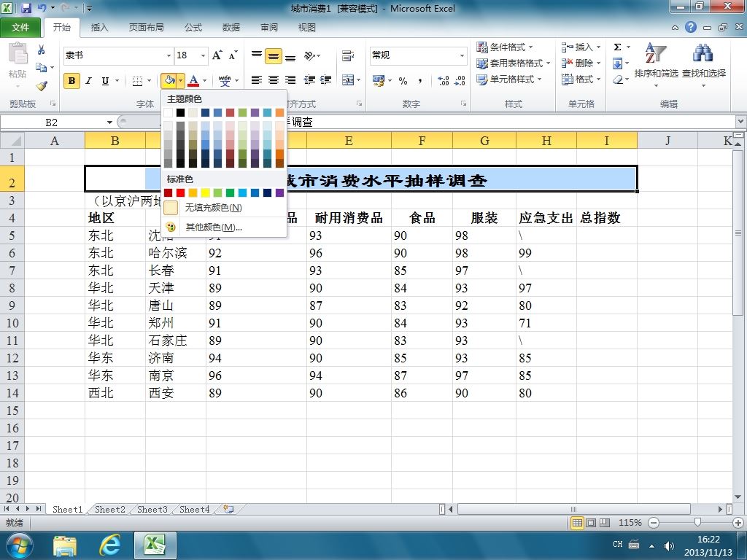The width and height of the screenshot is (747, 560).
Task: Turn on wrap text
Action: pos(347,55)
